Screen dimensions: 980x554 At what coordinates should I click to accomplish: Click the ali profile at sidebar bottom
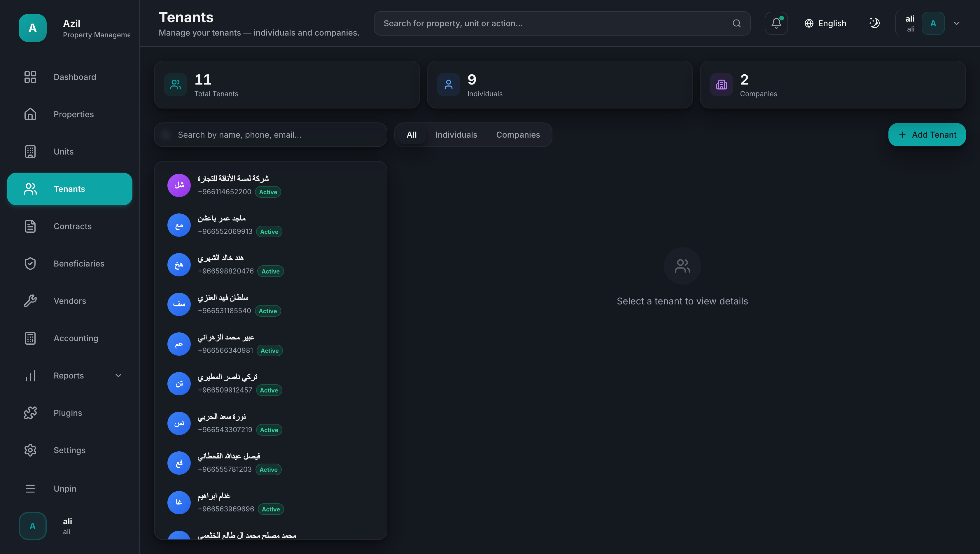coord(70,526)
